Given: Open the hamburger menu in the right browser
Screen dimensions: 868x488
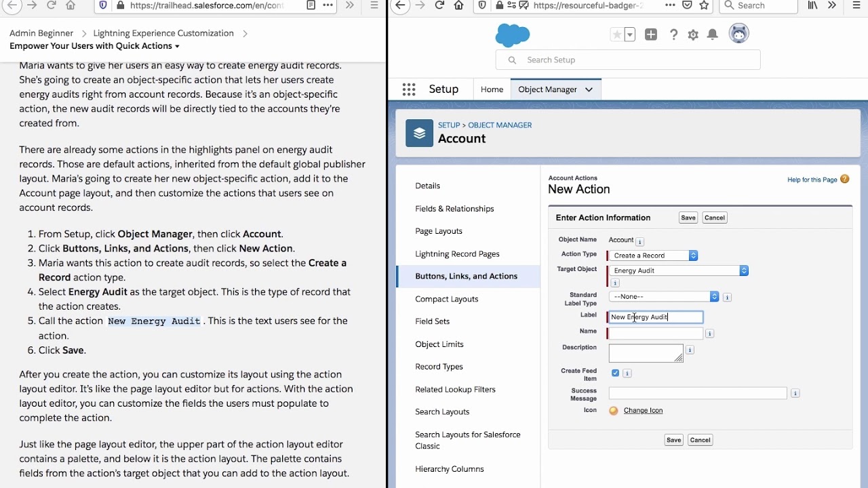Looking at the screenshot, I should [x=856, y=5].
